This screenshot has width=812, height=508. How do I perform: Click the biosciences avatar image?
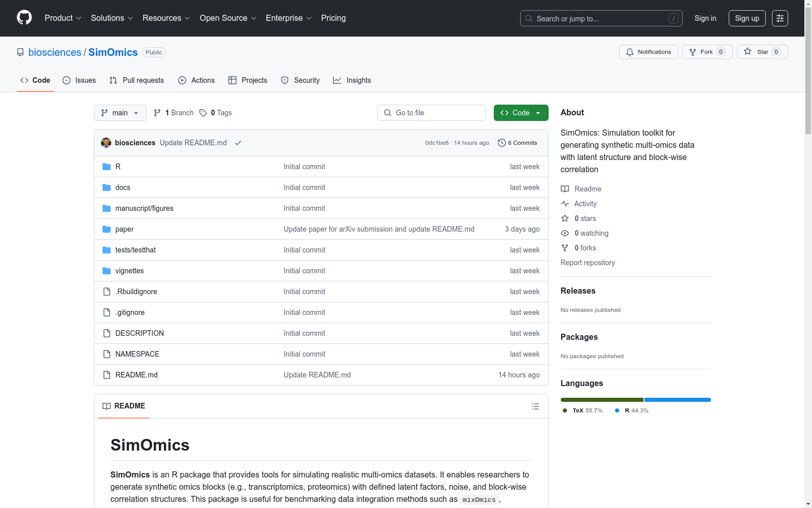(106, 143)
